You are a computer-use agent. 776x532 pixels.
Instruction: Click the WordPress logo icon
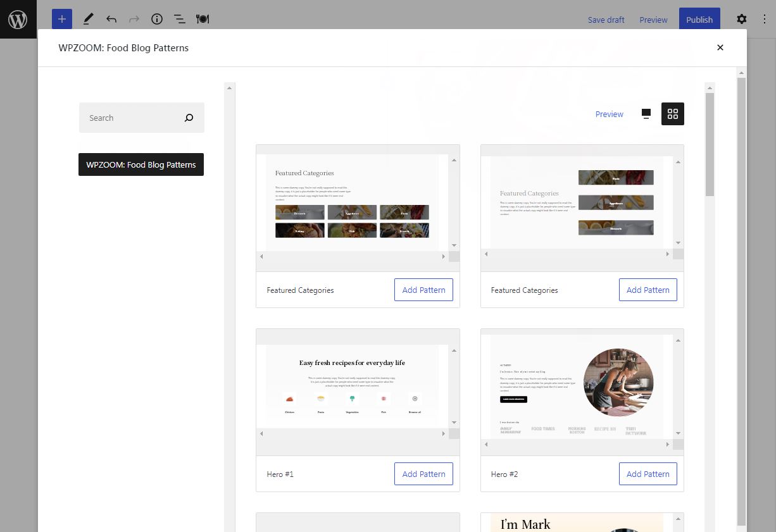click(18, 19)
